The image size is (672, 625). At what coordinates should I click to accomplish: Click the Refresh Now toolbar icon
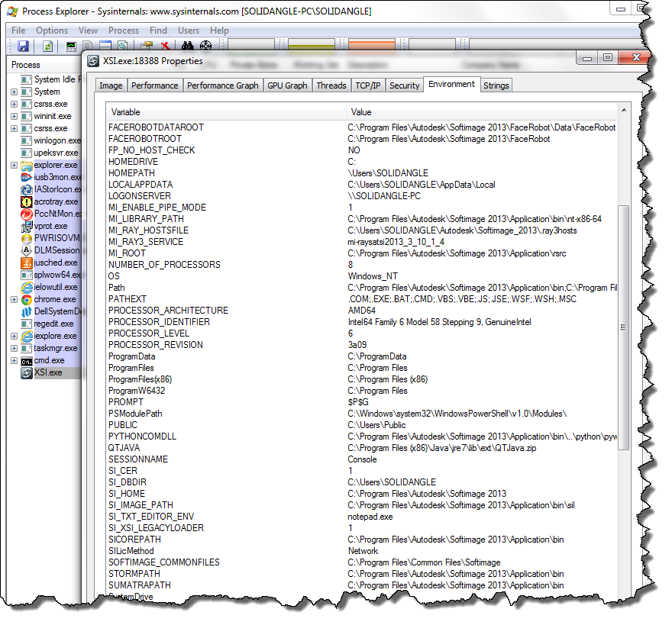pyautogui.click(x=47, y=47)
